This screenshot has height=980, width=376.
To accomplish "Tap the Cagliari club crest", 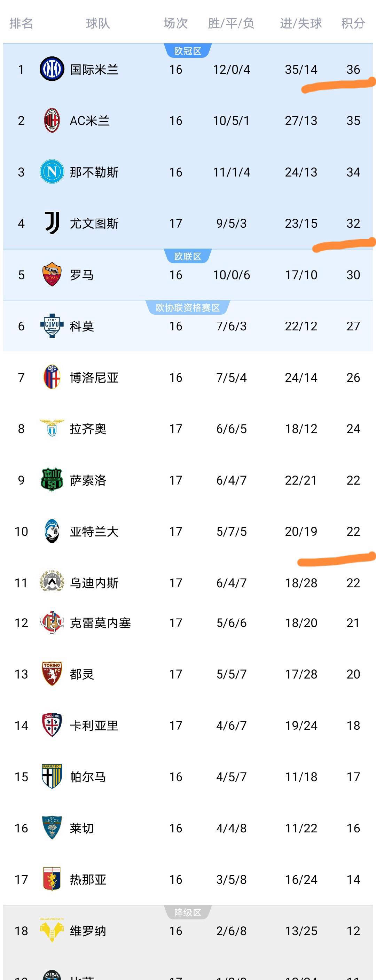I will tap(52, 725).
